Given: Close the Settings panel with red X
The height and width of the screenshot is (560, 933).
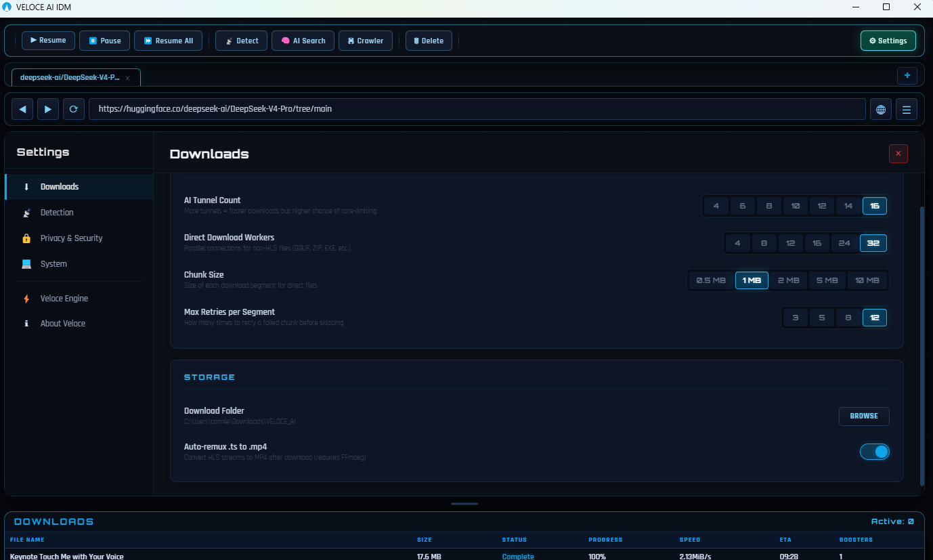Looking at the screenshot, I should tap(898, 154).
